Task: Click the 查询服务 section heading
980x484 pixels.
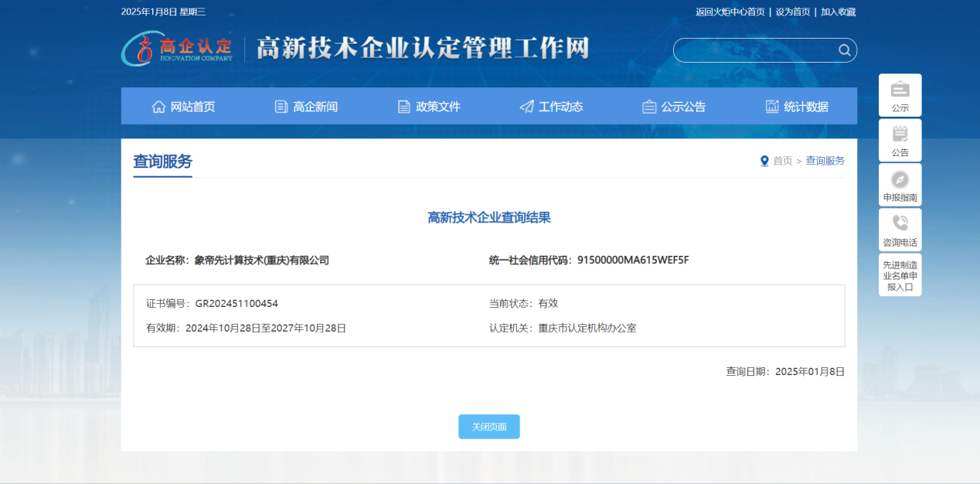Action: pyautogui.click(x=162, y=162)
